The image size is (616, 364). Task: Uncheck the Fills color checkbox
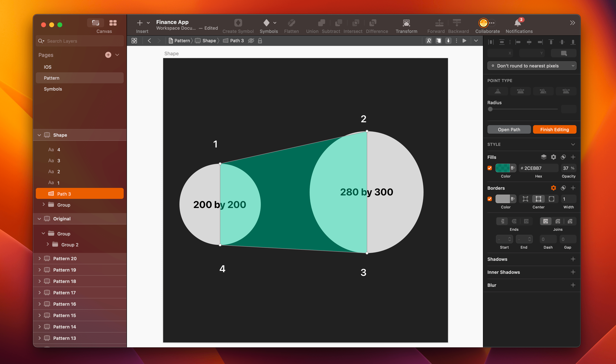pos(490,168)
